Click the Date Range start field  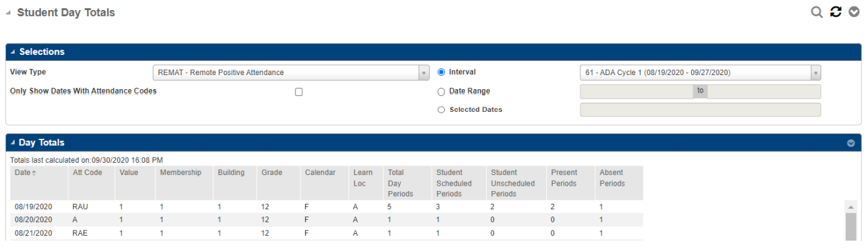(x=636, y=92)
